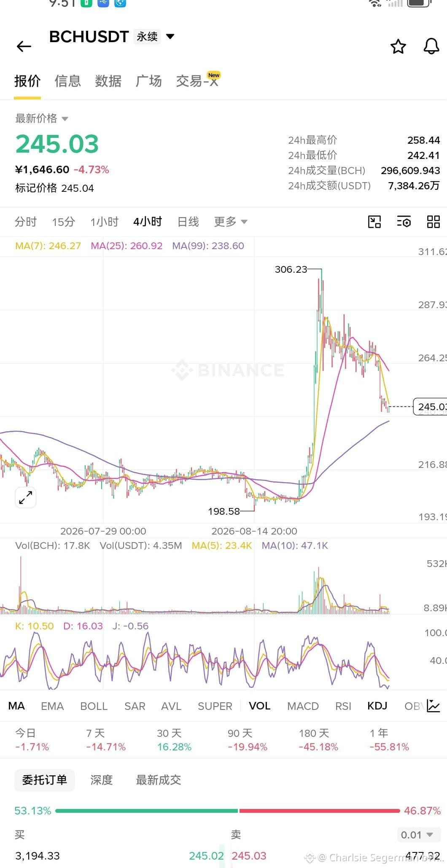Select the 1小时 timeframe
The image size is (447, 868).
105,222
